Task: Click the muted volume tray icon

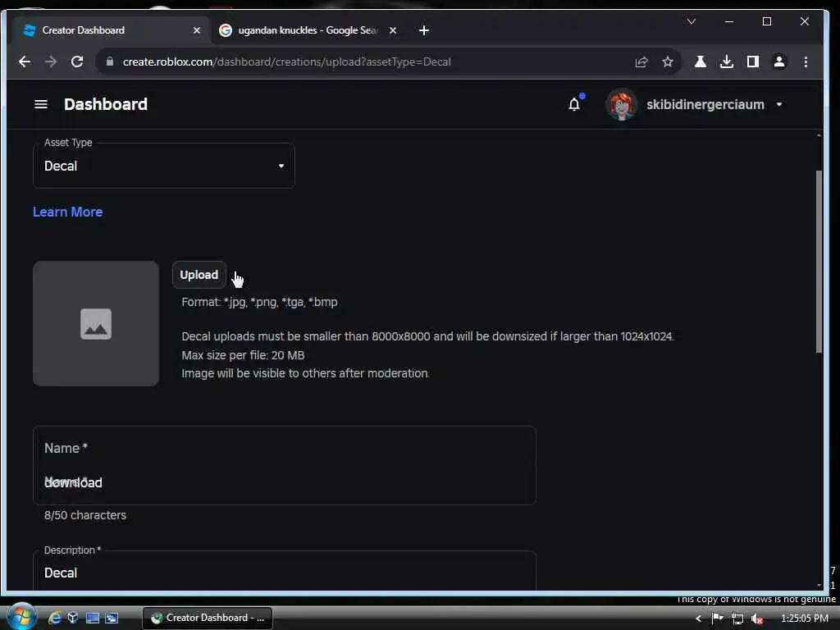Action: pyautogui.click(x=757, y=619)
